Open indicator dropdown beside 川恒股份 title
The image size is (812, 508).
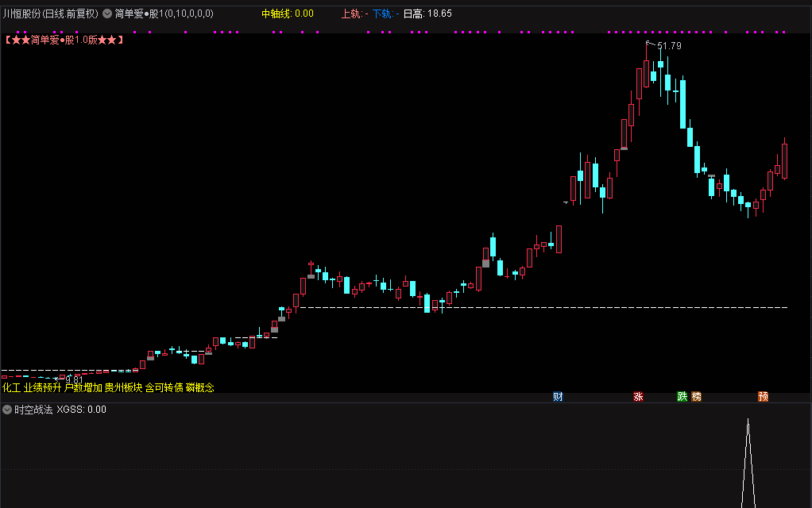[x=107, y=14]
